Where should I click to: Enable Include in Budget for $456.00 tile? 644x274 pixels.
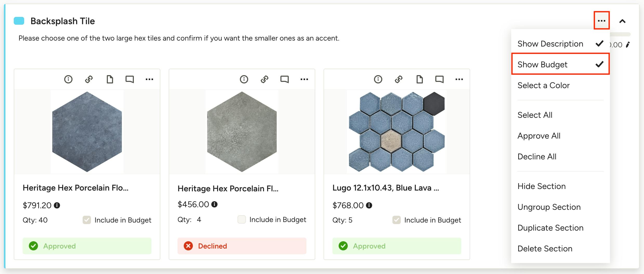(242, 219)
